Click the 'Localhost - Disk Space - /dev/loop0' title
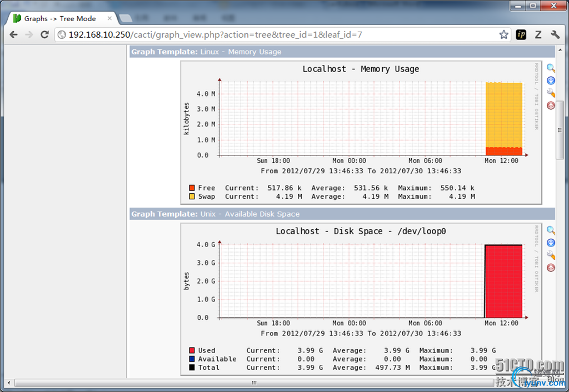The image size is (569, 392). click(361, 232)
